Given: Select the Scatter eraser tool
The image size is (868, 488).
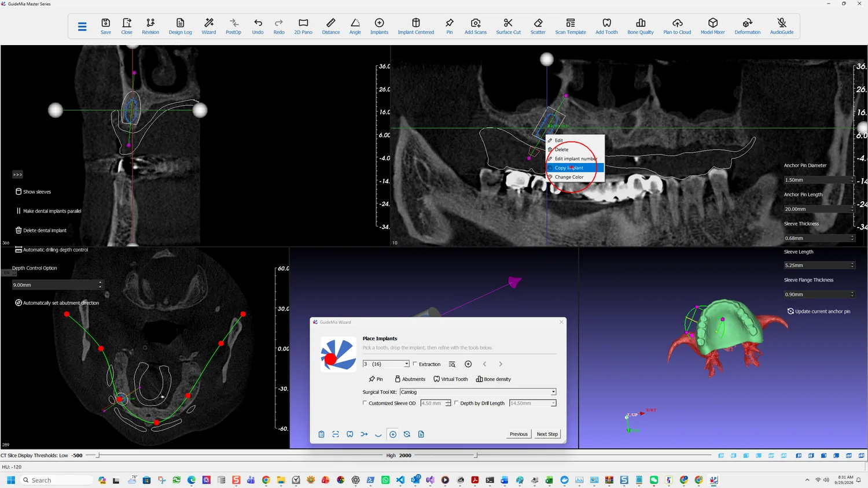Looking at the screenshot, I should 538,26.
